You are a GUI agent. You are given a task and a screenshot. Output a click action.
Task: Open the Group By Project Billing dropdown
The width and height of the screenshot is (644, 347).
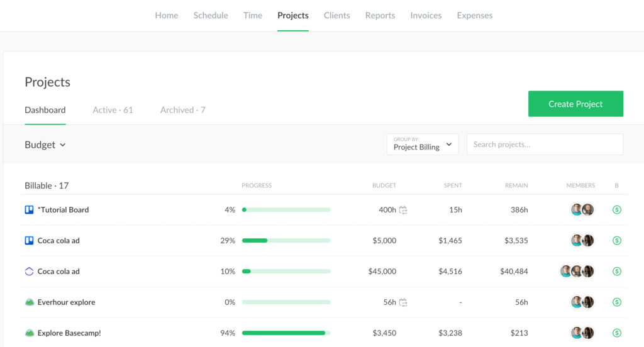(x=423, y=144)
